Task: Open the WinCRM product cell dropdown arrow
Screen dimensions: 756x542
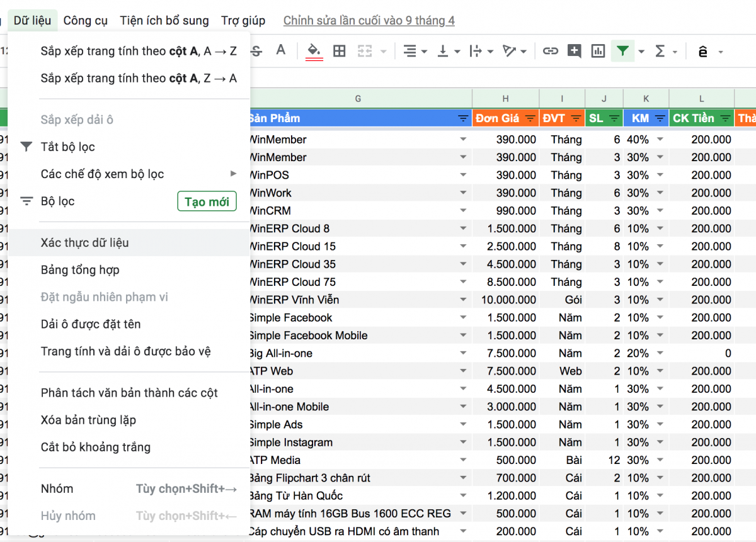Action: (463, 211)
